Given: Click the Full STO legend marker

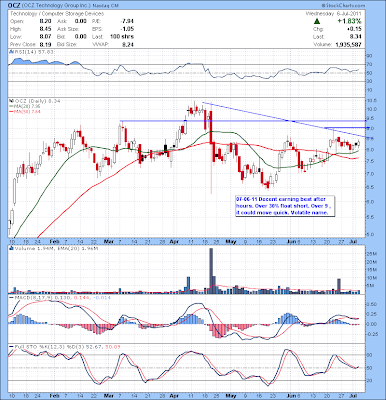Looking at the screenshot, I should tap(11, 347).
